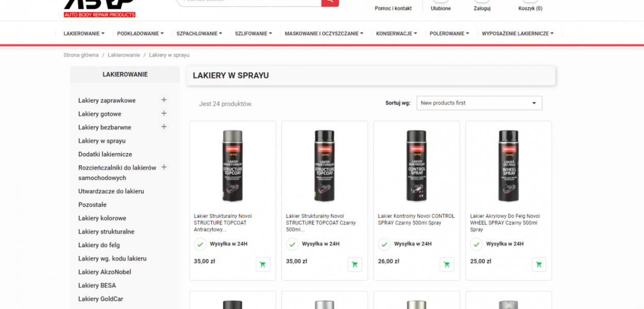Image resolution: width=644 pixels, height=309 pixels.
Task: Open the Szpachlowanie menu
Action: (199, 33)
